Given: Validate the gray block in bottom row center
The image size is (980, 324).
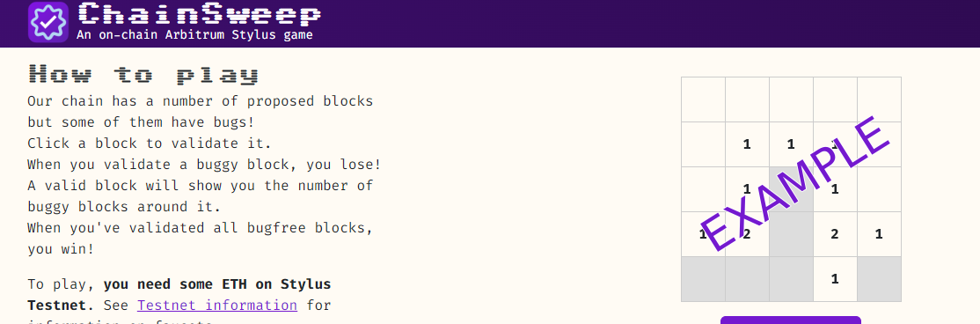Looking at the screenshot, I should pos(791,279).
